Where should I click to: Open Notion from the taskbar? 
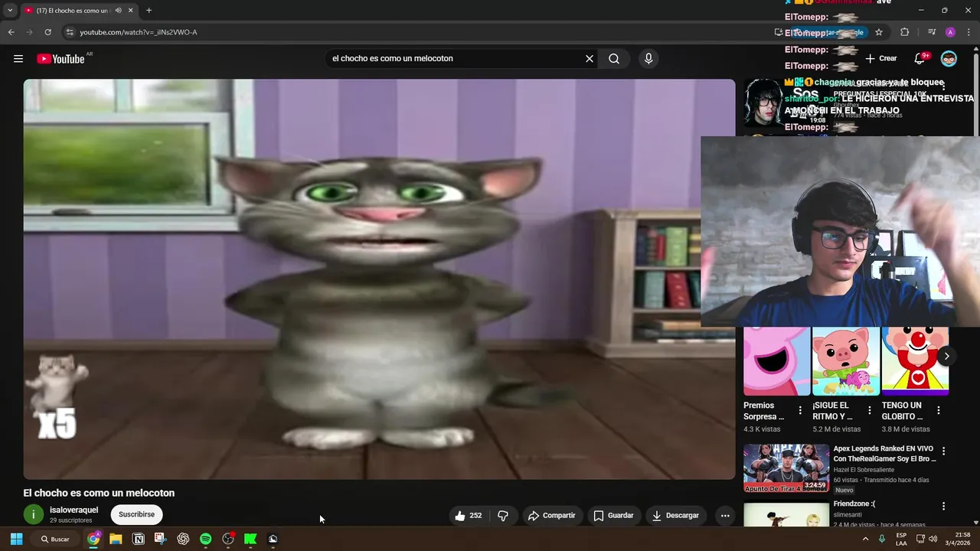(139, 539)
